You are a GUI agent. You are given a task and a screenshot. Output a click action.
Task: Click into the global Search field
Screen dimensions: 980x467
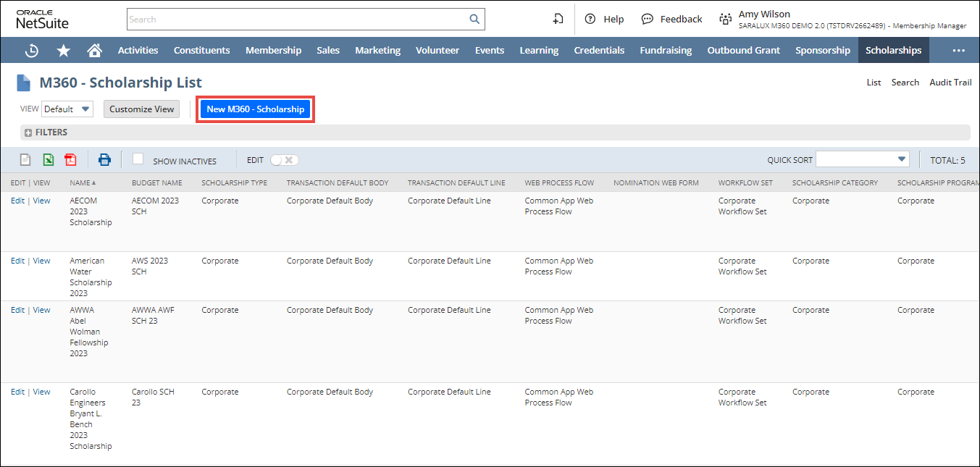coord(297,20)
